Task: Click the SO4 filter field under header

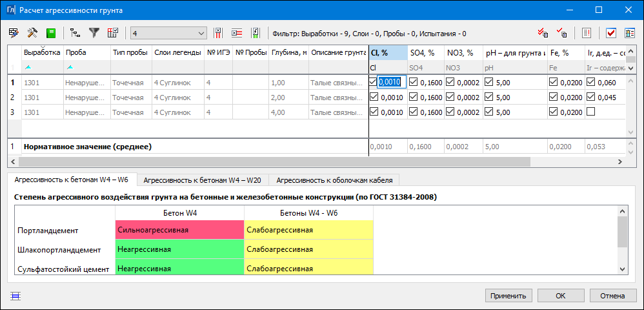Action: tap(425, 67)
